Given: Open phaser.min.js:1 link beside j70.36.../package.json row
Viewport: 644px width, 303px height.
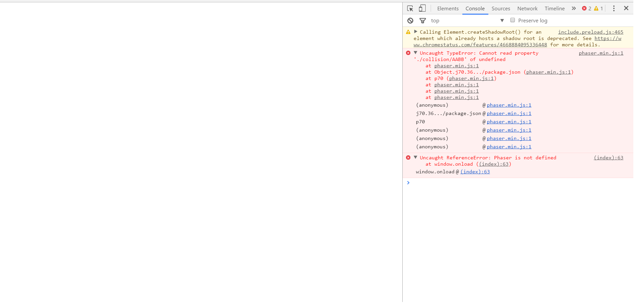Looking at the screenshot, I should coord(509,114).
